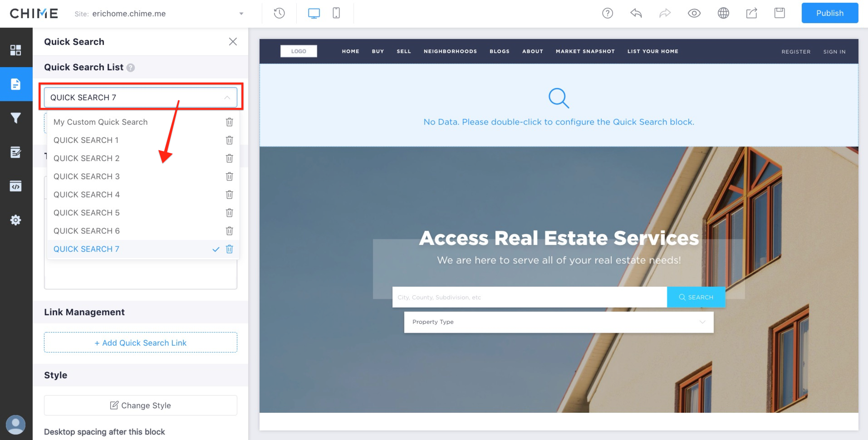Open BLOGS in preview navigation

(x=500, y=51)
